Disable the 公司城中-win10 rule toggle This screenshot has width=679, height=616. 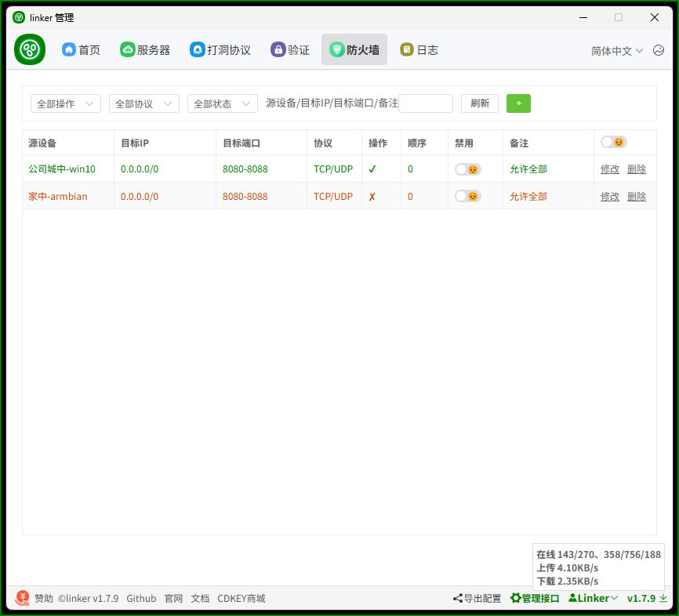tap(467, 168)
